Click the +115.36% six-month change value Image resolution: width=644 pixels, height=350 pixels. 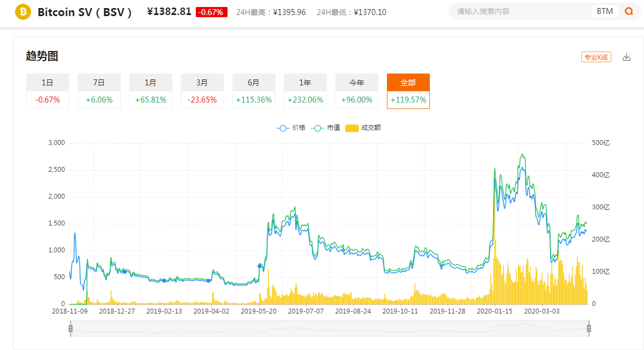pyautogui.click(x=254, y=100)
